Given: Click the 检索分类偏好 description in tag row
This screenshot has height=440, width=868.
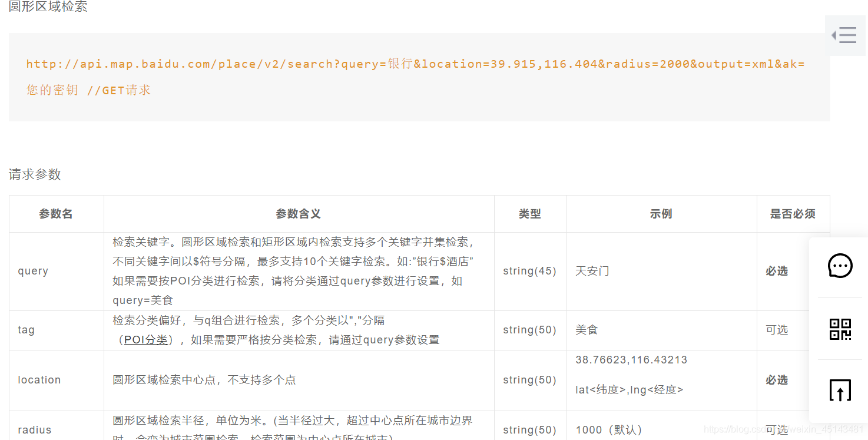Looking at the screenshot, I should tap(276, 330).
